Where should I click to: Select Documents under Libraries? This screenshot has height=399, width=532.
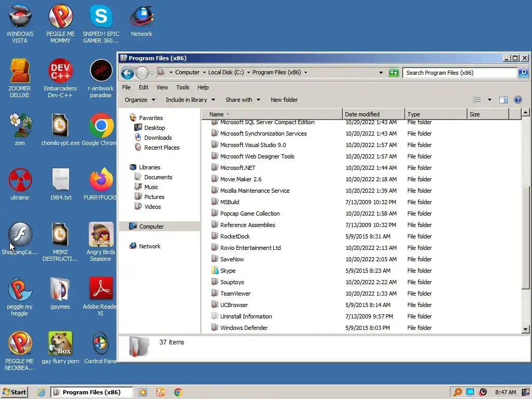pos(158,177)
